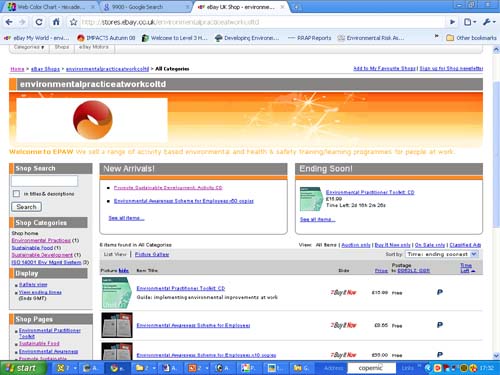Expand the Categories dropdown in eBay navigation
Image resolution: width=500 pixels, height=375 pixels.
pyautogui.click(x=29, y=47)
